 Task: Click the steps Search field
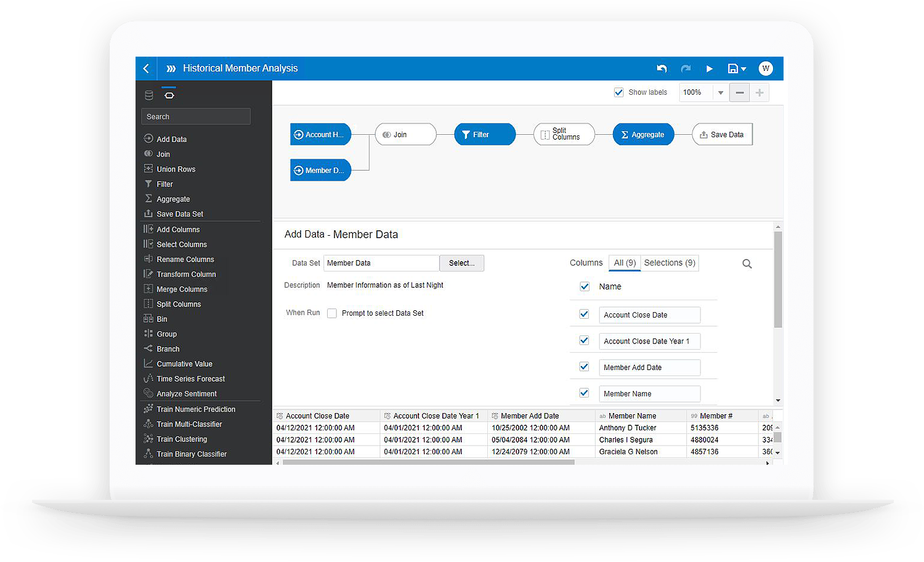[196, 116]
